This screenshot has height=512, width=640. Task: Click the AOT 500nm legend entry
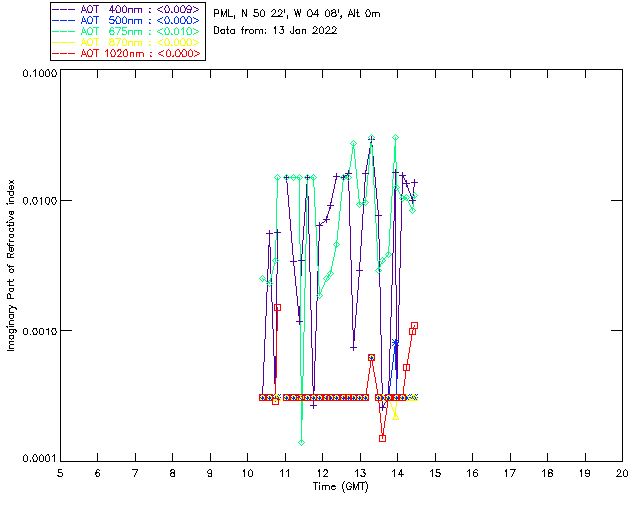(127, 20)
